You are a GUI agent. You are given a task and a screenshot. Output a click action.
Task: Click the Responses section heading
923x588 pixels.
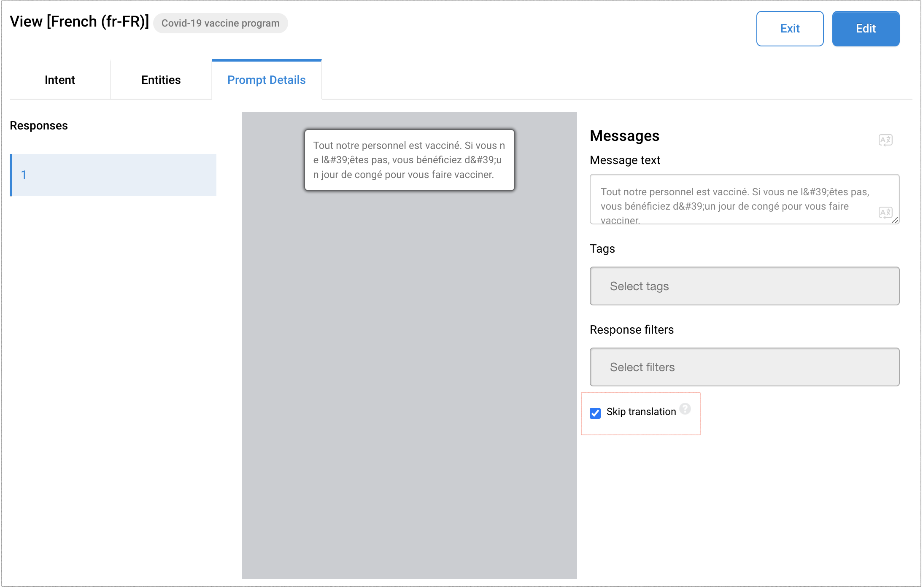(x=39, y=126)
